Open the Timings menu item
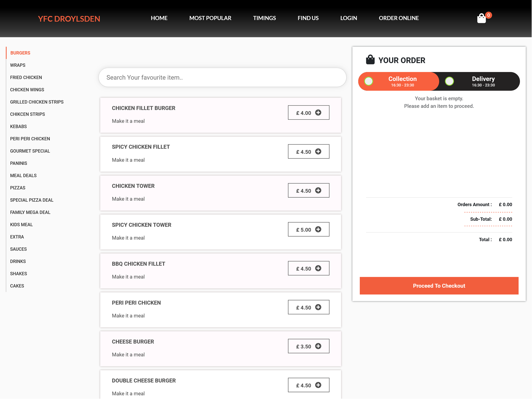 (x=264, y=18)
